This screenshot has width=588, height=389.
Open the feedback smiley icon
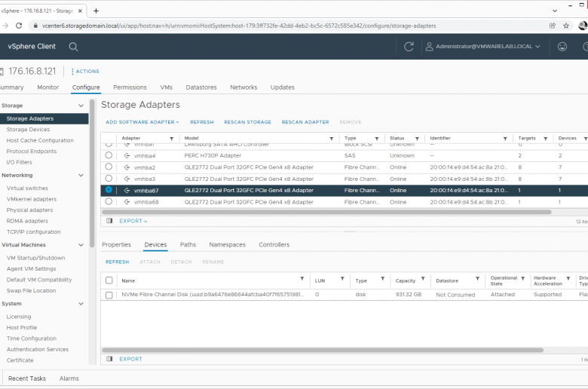click(x=562, y=47)
